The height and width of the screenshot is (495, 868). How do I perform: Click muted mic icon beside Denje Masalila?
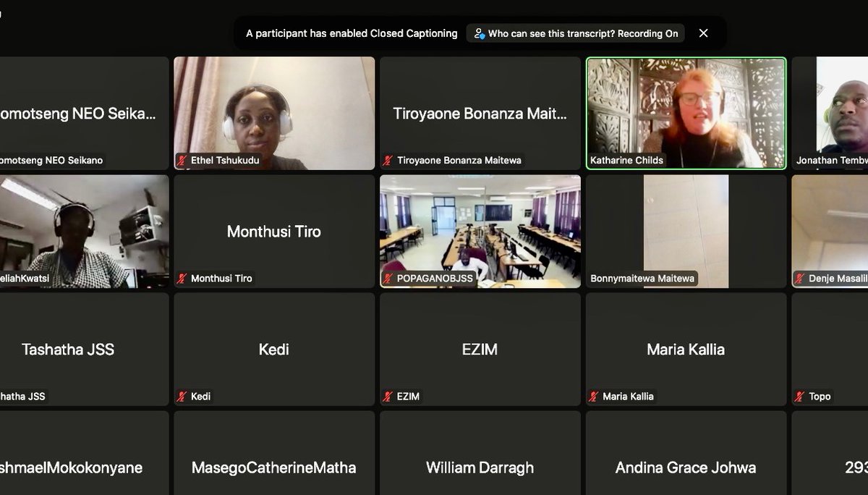pos(800,279)
